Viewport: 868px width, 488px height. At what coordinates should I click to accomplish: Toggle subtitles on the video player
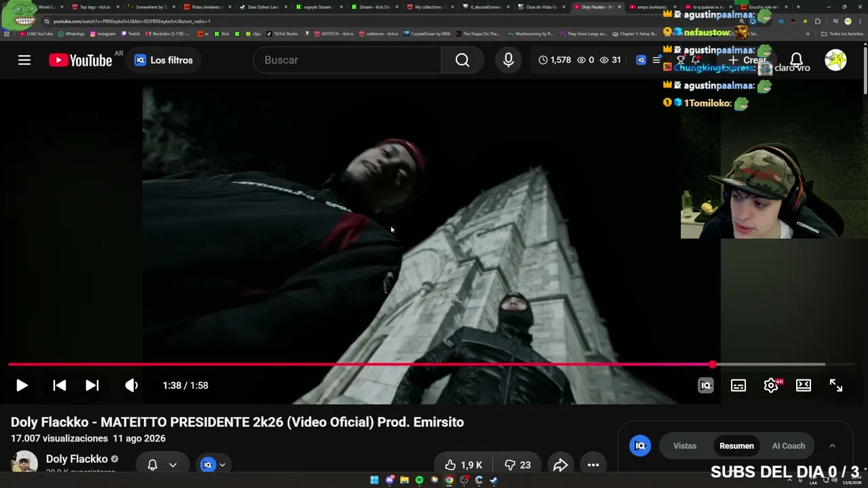coord(738,386)
